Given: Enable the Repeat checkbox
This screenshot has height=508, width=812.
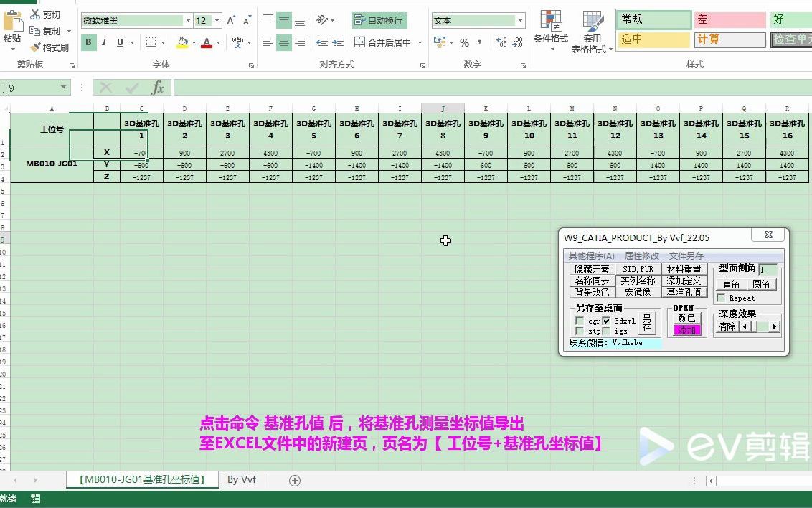Looking at the screenshot, I should click(x=721, y=298).
